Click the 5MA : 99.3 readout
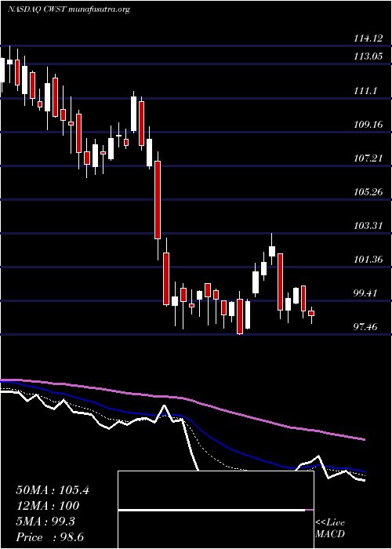The image size is (392, 549). (45, 522)
